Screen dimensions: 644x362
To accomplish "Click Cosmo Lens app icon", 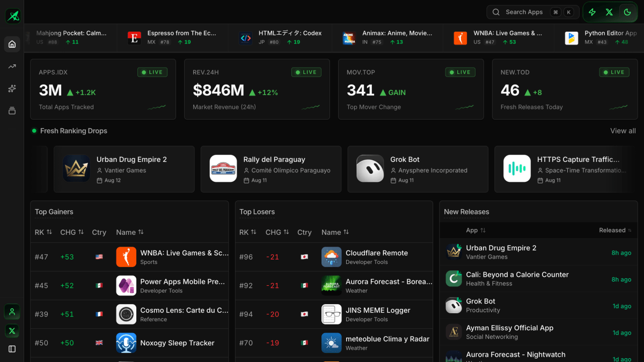I will click(126, 314).
